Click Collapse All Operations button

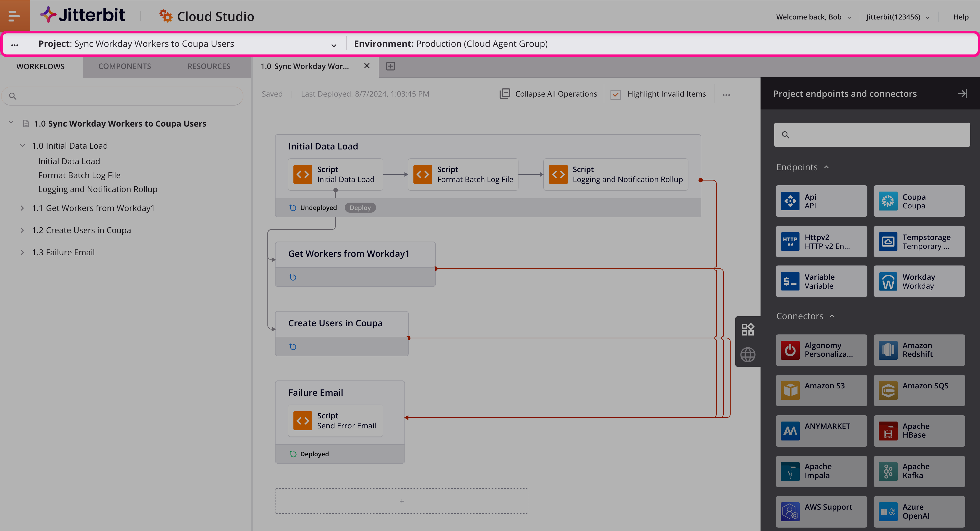point(549,93)
